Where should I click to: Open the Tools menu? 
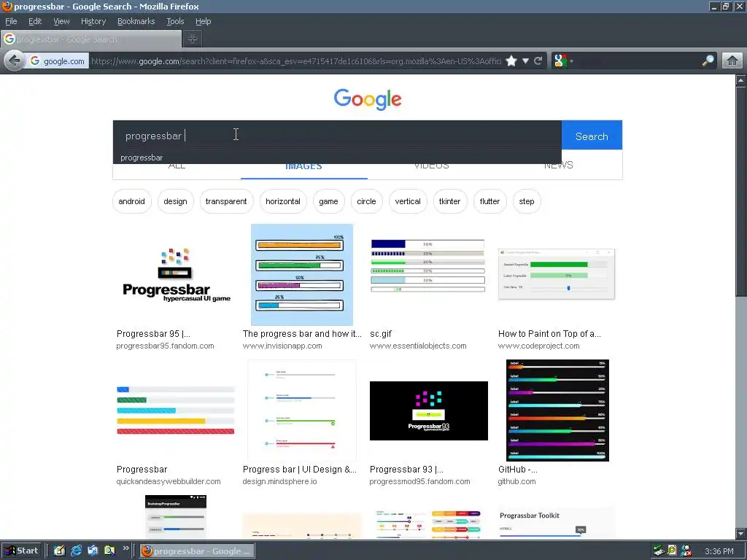coord(175,21)
